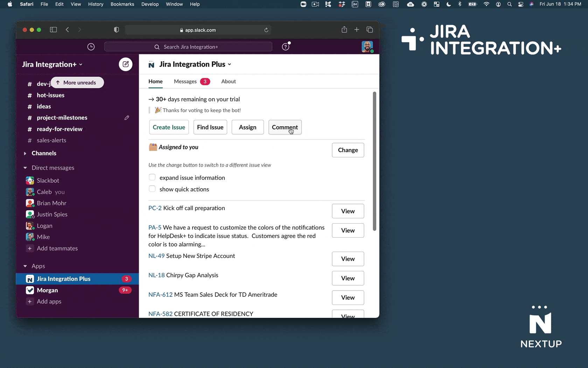This screenshot has width=588, height=368.
Task: Click the Assign button
Action: [x=248, y=127]
